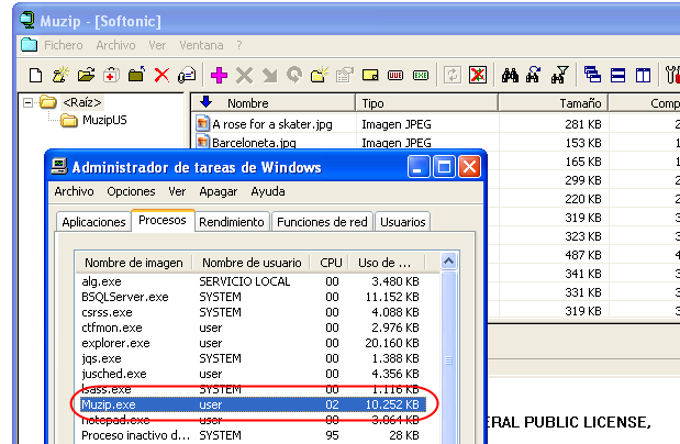Screen dimensions: 680x444
Task: Click the move archive folder icon
Action: coord(137,75)
